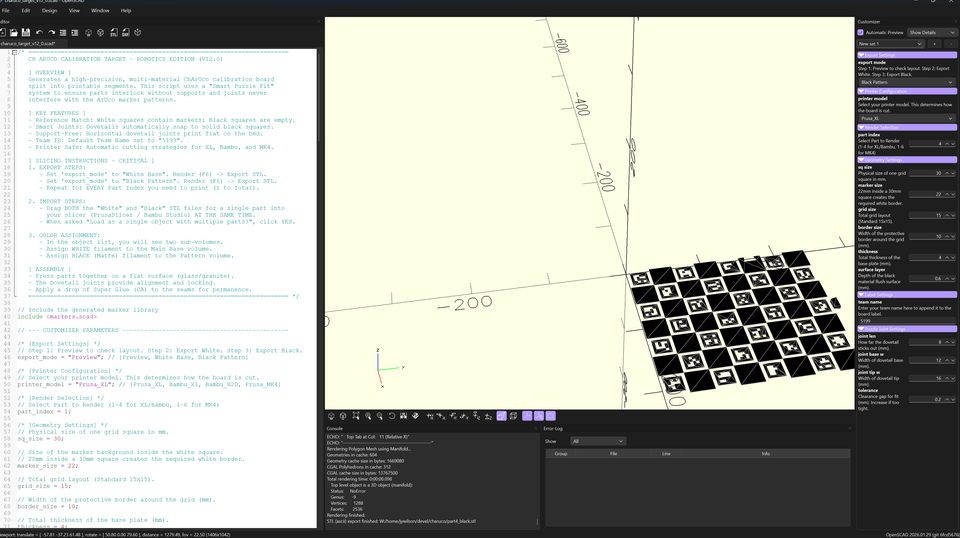The width and height of the screenshot is (960, 538).
Task: Click the minus button to remove preset
Action: (950, 44)
